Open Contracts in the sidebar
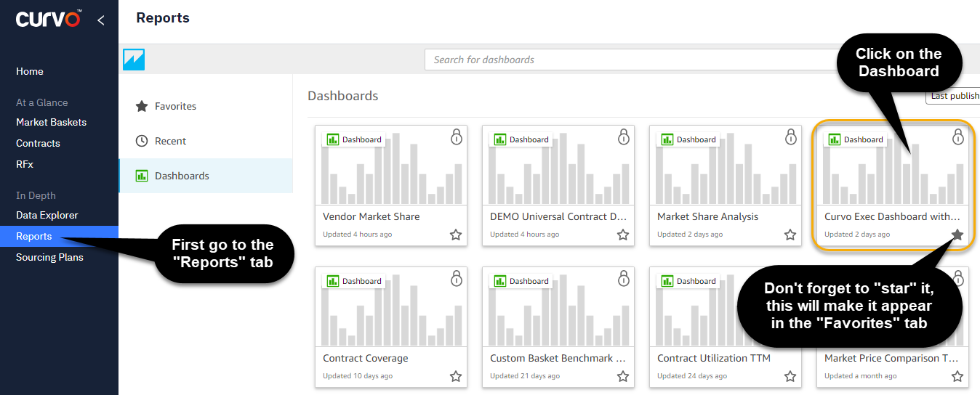 point(38,143)
